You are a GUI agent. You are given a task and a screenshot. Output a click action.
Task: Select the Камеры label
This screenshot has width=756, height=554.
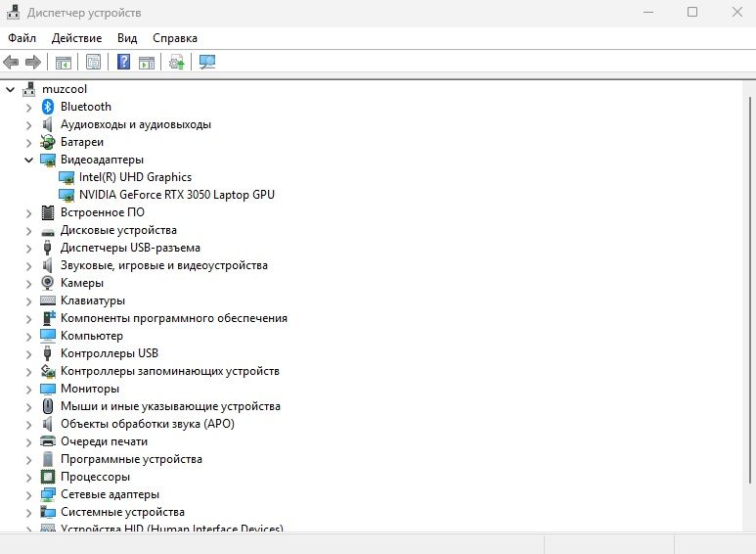(x=82, y=283)
